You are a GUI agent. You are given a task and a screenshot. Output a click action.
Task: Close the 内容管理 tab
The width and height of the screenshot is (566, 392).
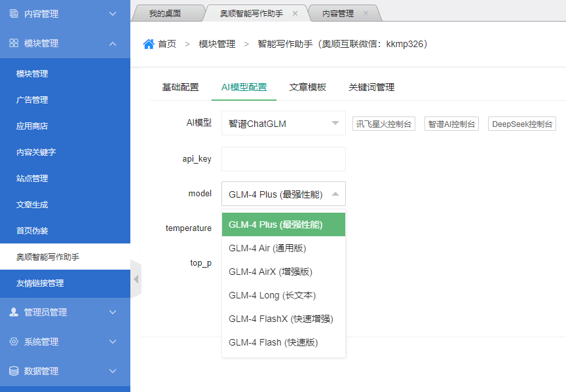coord(366,13)
